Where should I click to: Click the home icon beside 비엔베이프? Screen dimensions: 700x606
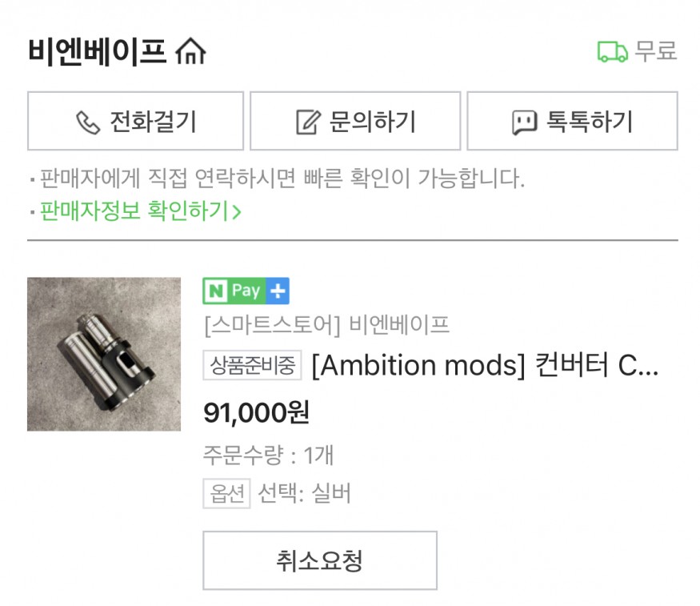point(190,52)
